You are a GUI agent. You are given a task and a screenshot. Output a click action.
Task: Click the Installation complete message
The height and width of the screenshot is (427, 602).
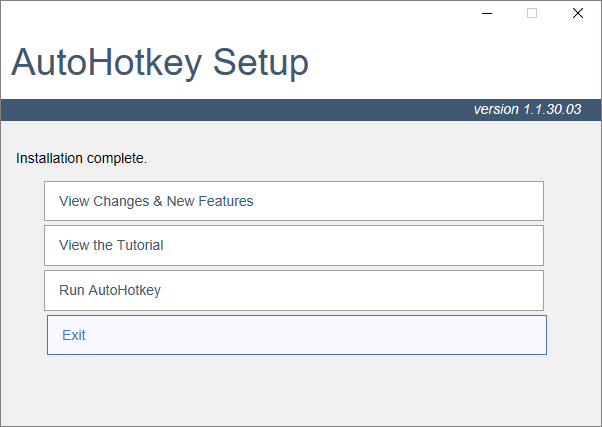click(81, 158)
